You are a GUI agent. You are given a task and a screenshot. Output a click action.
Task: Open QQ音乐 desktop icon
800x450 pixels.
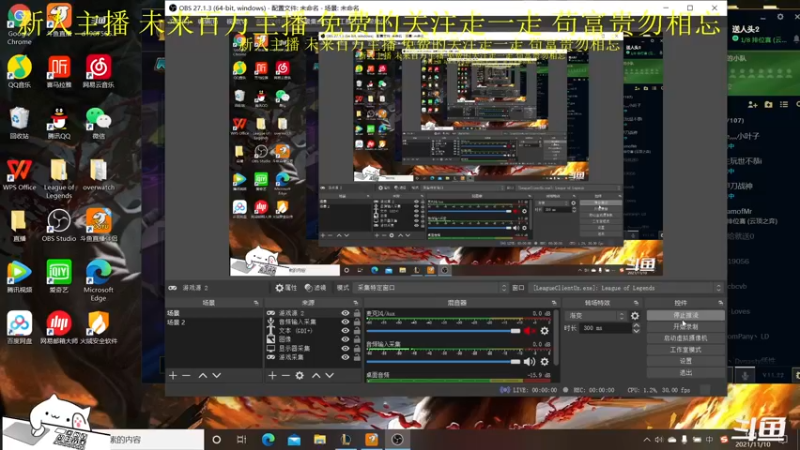pos(19,71)
